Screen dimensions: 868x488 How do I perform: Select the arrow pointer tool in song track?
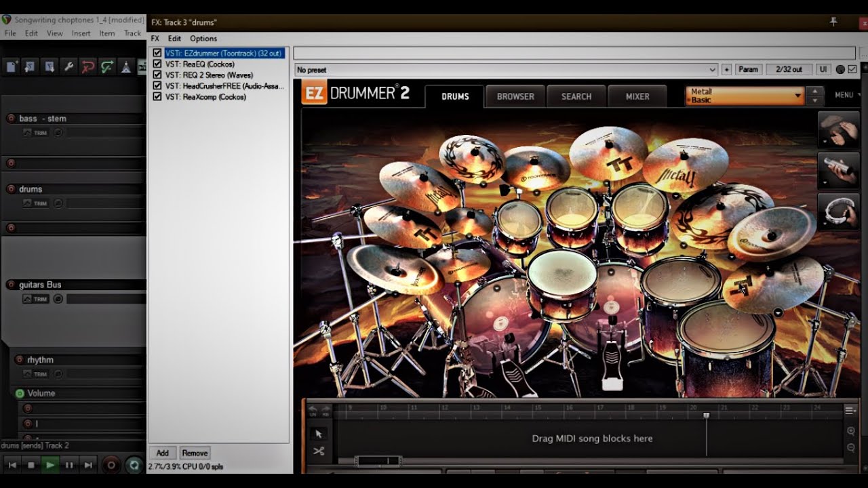click(319, 434)
